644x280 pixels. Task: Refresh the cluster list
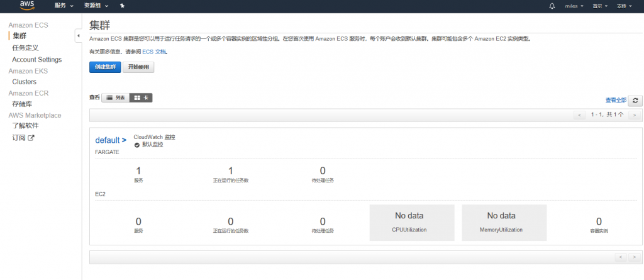point(635,100)
